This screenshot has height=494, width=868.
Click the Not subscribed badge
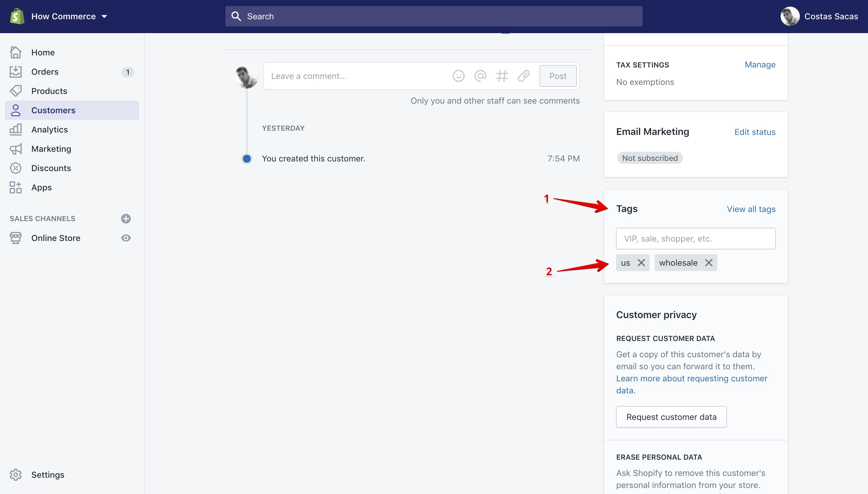click(650, 158)
